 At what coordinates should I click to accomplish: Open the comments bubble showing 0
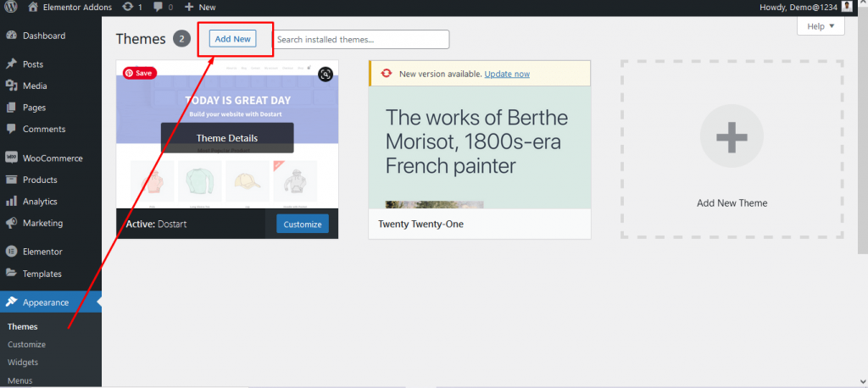pyautogui.click(x=164, y=7)
